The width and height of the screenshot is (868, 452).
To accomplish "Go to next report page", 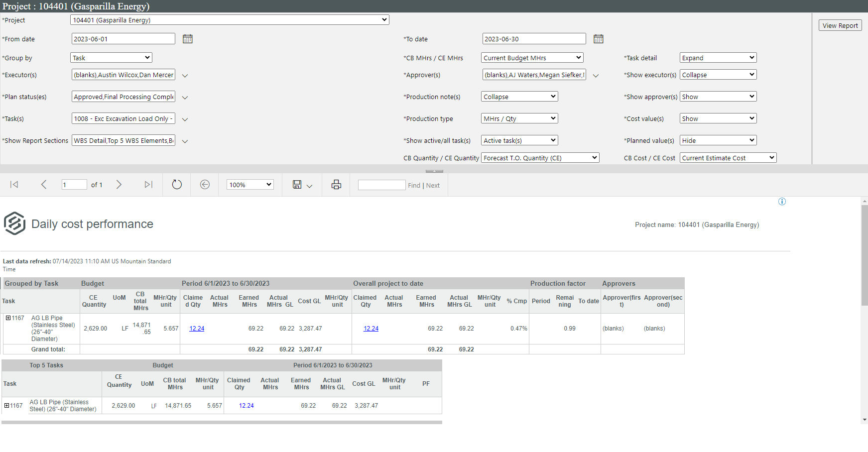I will [x=119, y=185].
